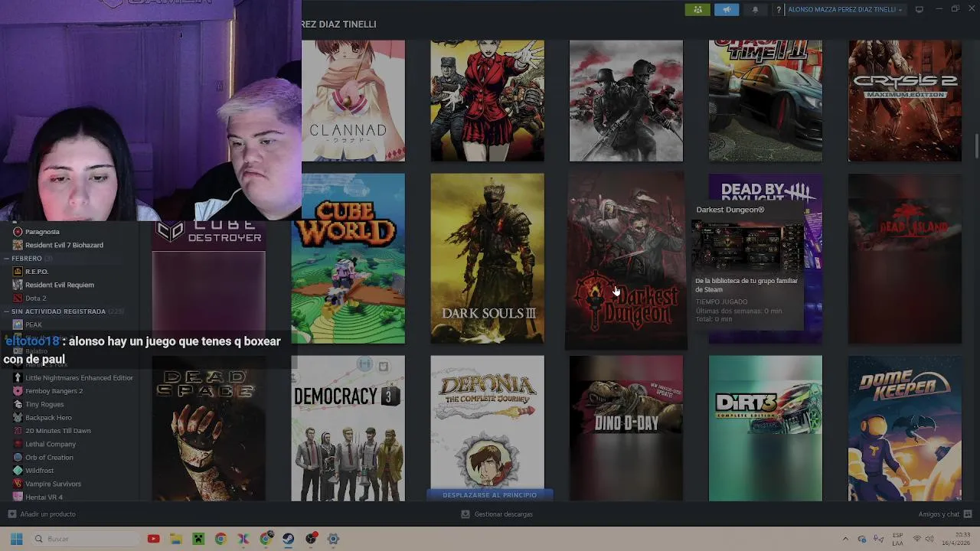
Task: Click the question mark help icon
Action: pos(779,10)
